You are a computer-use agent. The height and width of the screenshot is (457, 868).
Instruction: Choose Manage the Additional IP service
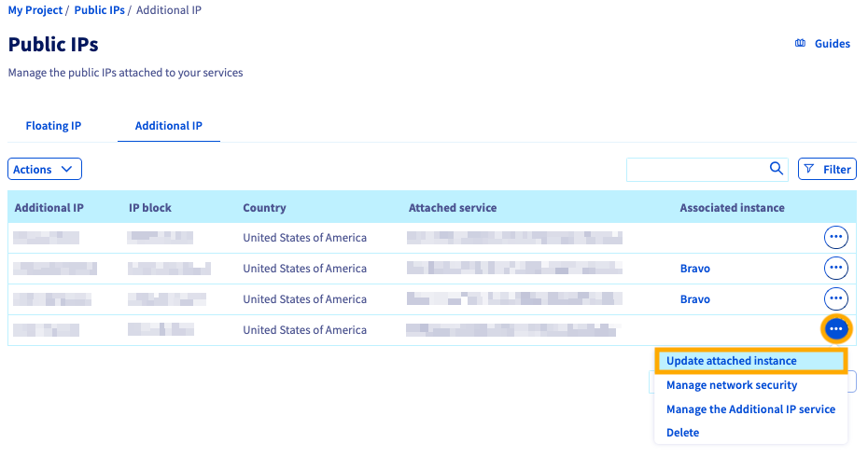(x=750, y=409)
